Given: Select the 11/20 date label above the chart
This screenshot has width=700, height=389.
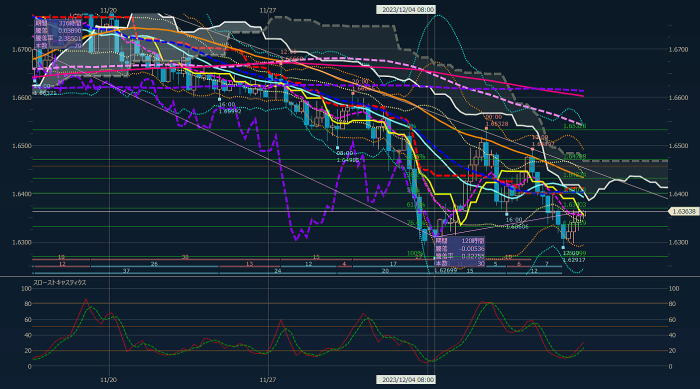Looking at the screenshot, I should pyautogui.click(x=108, y=10).
